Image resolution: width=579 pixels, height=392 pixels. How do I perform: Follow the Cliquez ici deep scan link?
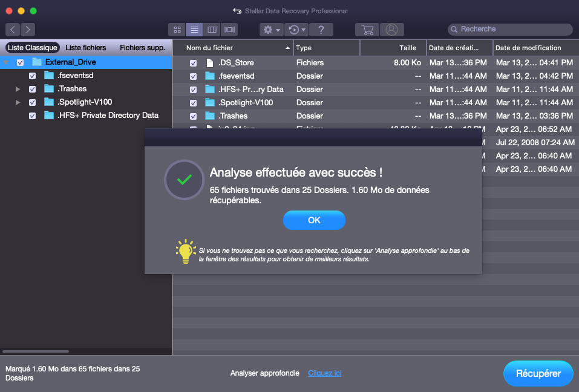pos(324,373)
